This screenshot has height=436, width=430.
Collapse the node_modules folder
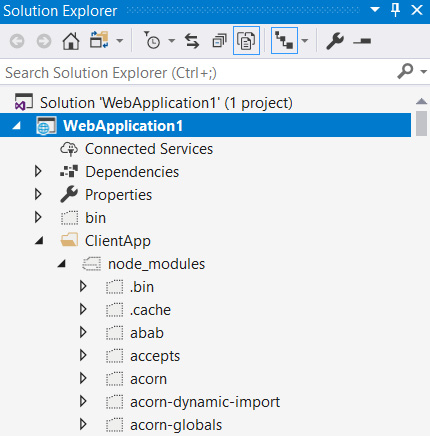(x=62, y=264)
